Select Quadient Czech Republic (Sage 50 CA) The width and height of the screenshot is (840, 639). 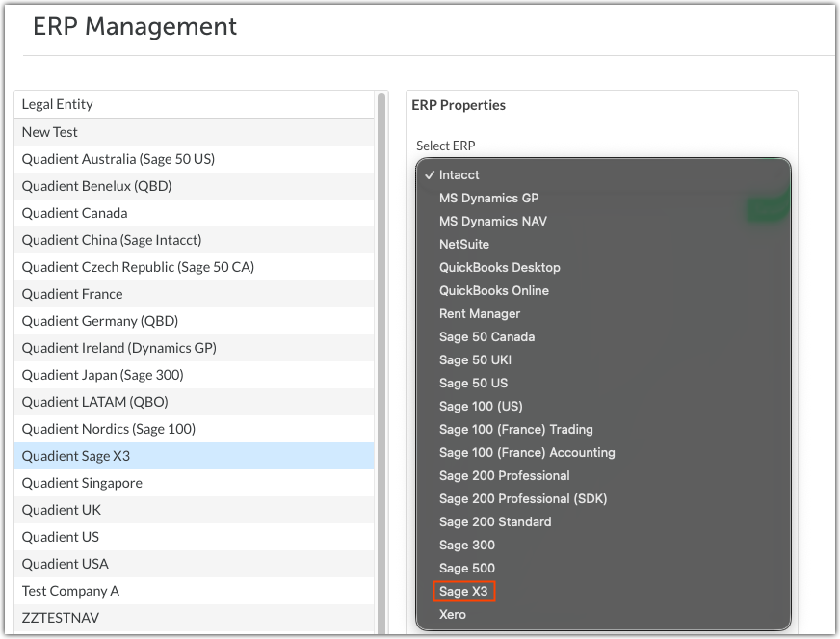pyautogui.click(x=194, y=267)
